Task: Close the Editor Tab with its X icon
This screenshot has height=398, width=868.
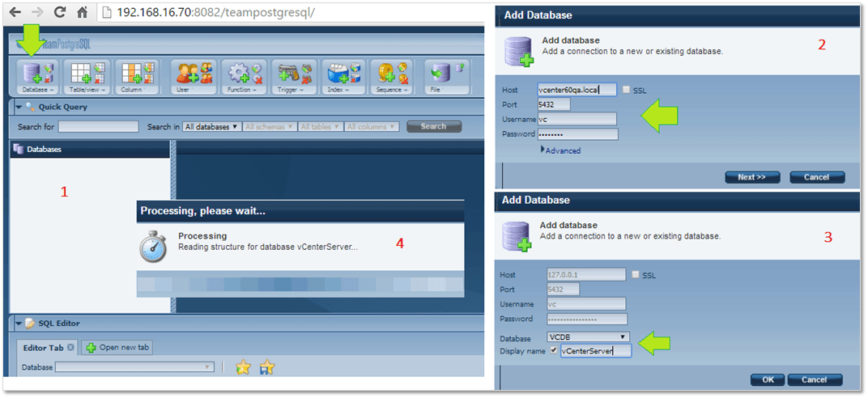Action: pyautogui.click(x=70, y=348)
